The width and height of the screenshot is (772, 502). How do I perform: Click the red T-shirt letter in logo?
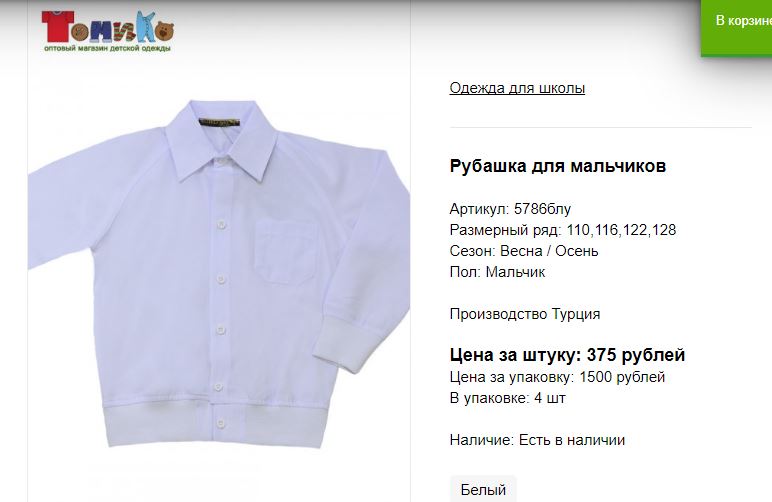[57, 27]
